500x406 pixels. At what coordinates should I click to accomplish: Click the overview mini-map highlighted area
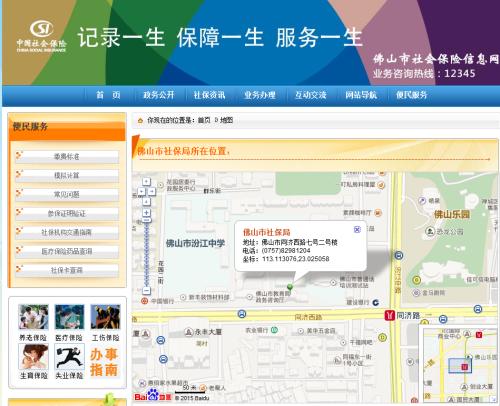click(x=460, y=366)
